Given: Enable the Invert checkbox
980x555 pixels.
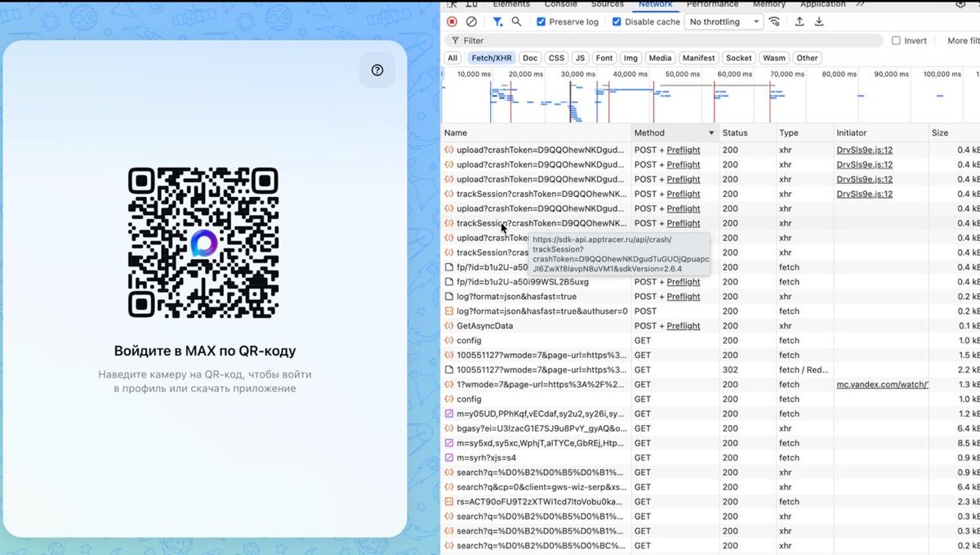Looking at the screenshot, I should pos(896,40).
